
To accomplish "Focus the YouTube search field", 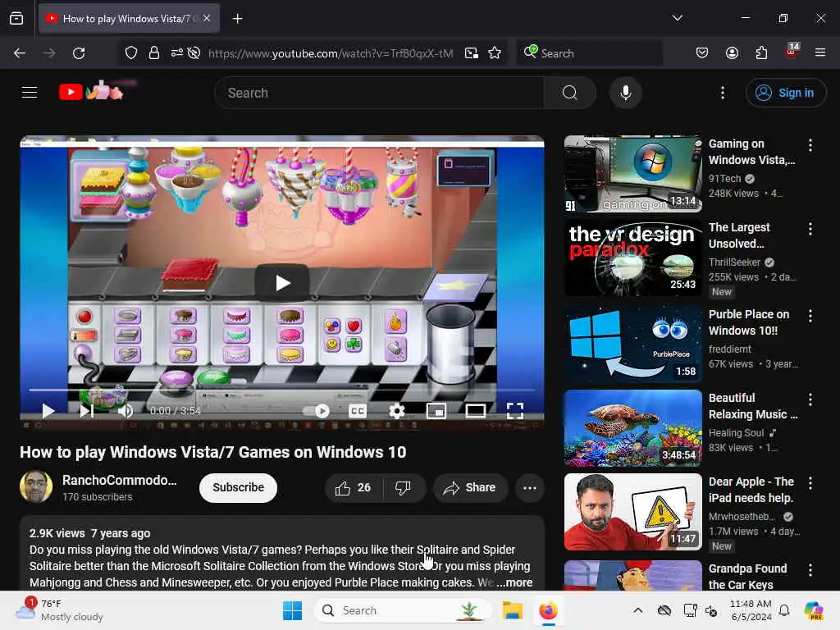I will tap(379, 93).
